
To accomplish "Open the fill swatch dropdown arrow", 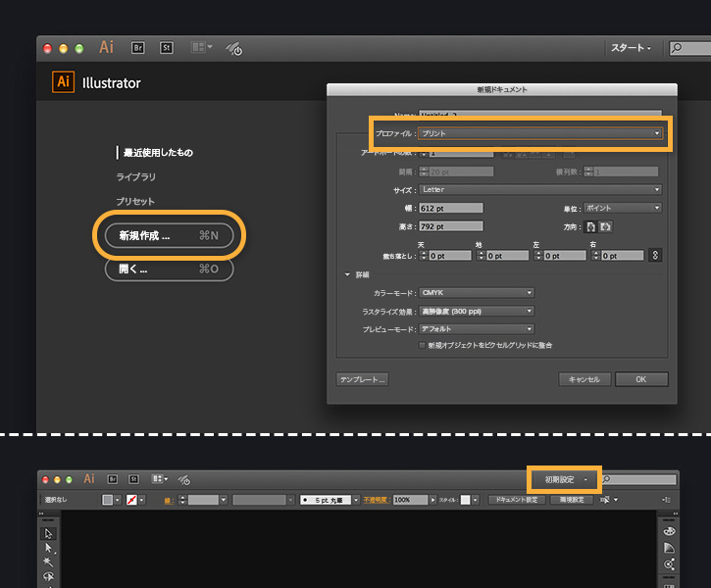I will tap(118, 500).
